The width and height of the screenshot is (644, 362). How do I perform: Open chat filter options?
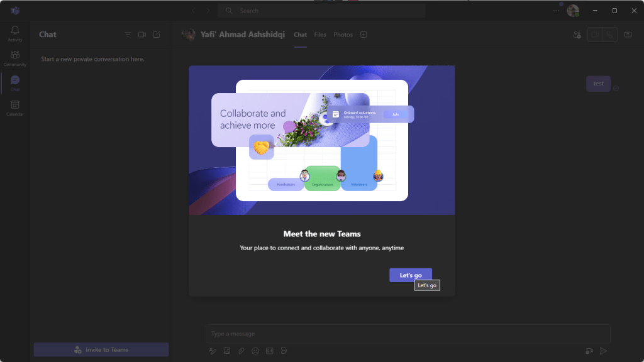(x=128, y=35)
